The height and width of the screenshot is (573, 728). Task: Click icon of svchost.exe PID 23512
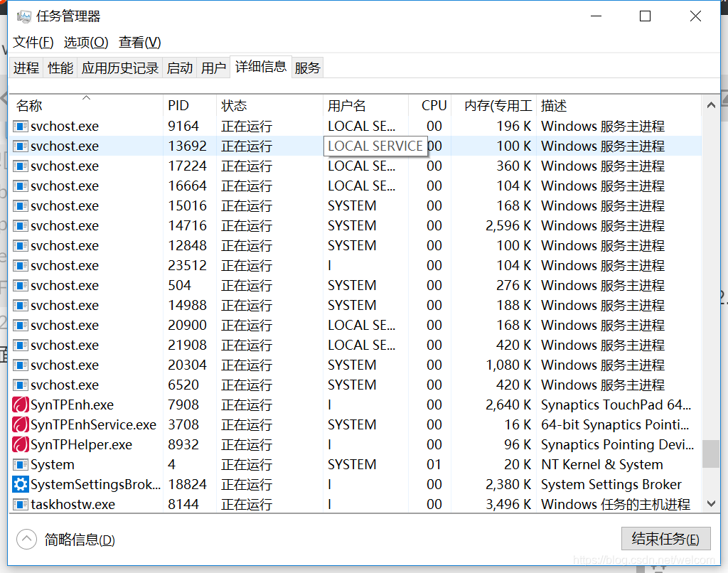coord(21,266)
